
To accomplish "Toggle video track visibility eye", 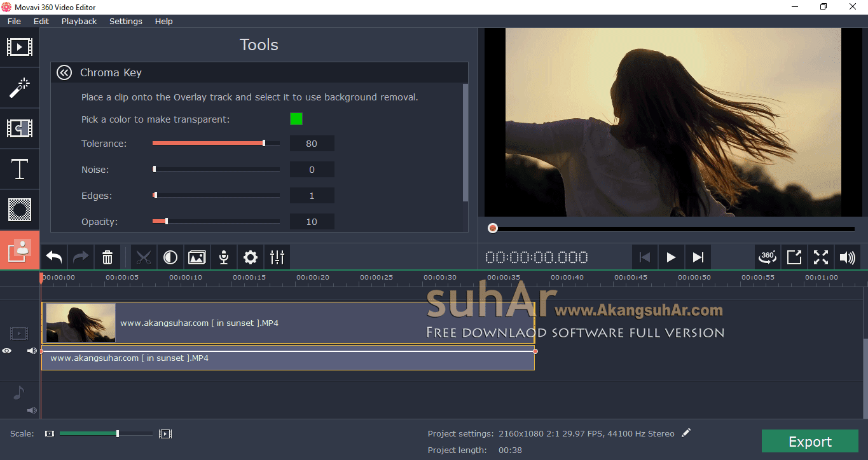I will click(6, 351).
